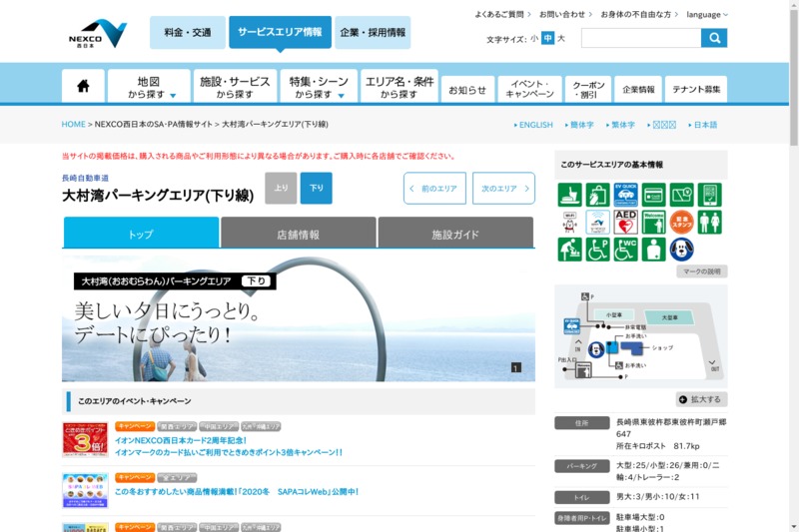The height and width of the screenshot is (532, 799).
Task: Switch to the 上り direction
Action: [281, 188]
